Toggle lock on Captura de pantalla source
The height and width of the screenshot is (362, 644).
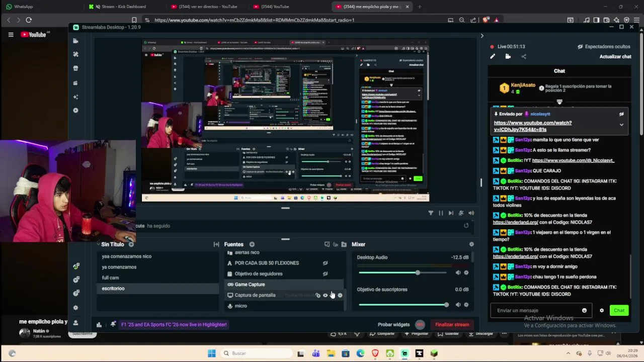pos(317,295)
